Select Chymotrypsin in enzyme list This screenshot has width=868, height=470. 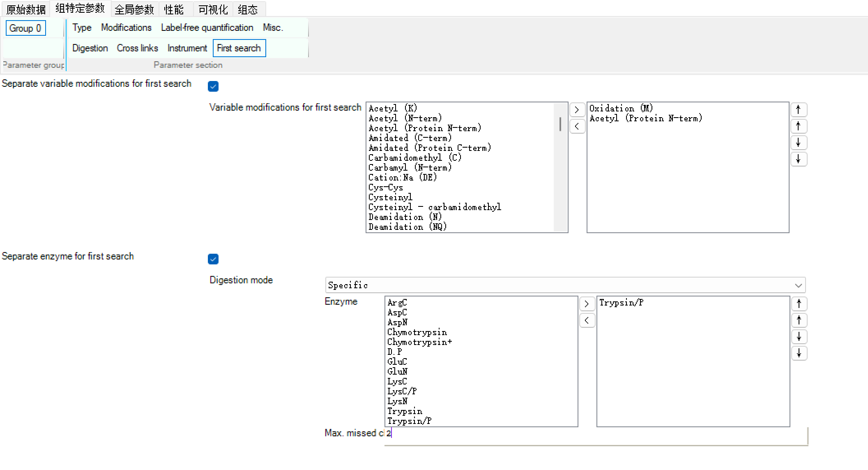tap(417, 332)
